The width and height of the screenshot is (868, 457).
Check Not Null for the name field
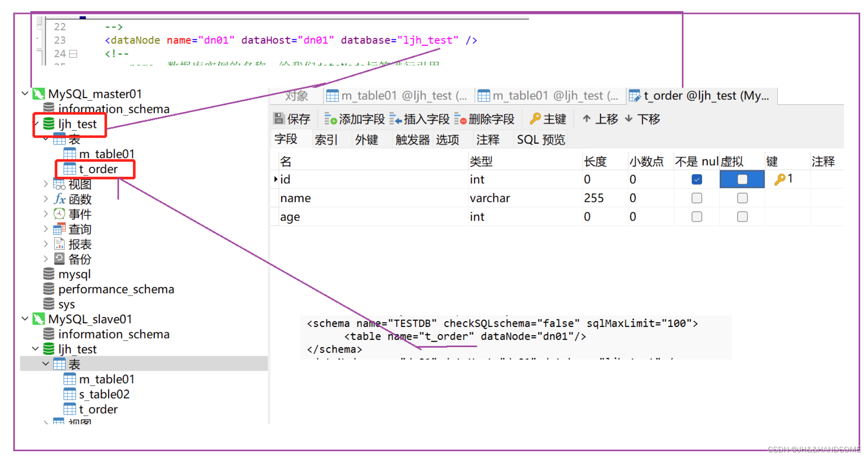(697, 198)
